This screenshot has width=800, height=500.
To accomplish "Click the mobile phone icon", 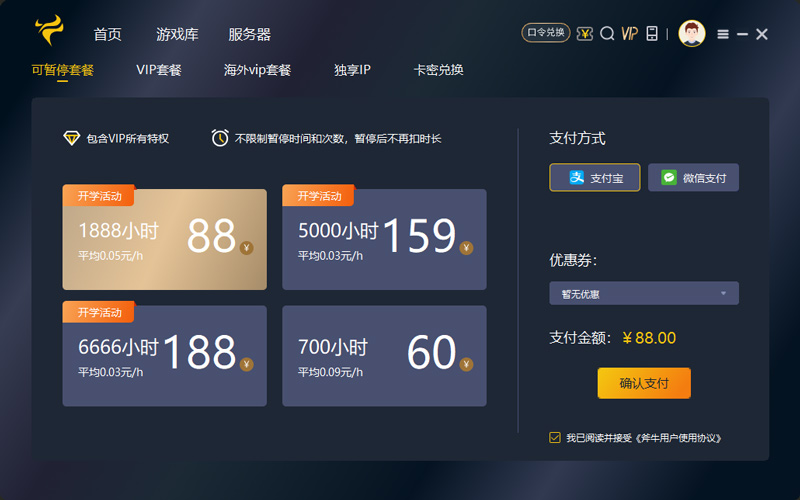I will pos(652,33).
